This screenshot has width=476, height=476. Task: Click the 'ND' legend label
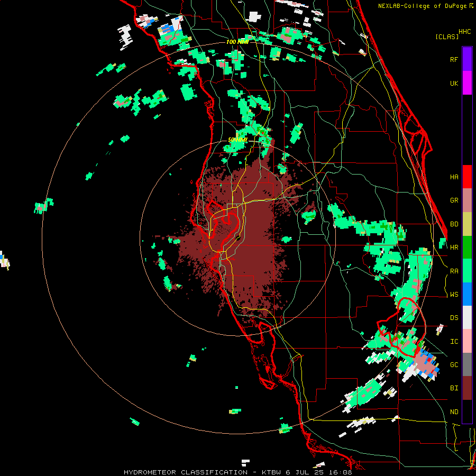[x=454, y=412]
